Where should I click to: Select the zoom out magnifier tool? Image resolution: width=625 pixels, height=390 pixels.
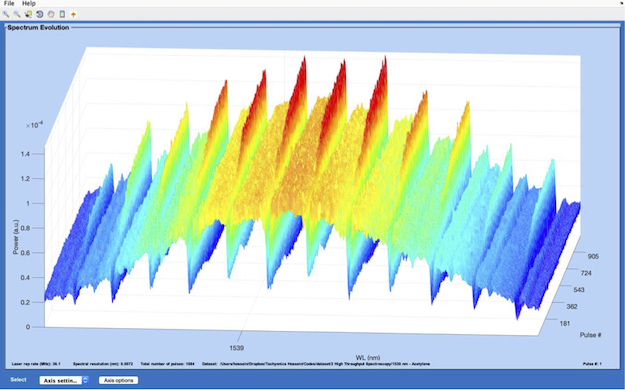(x=17, y=14)
